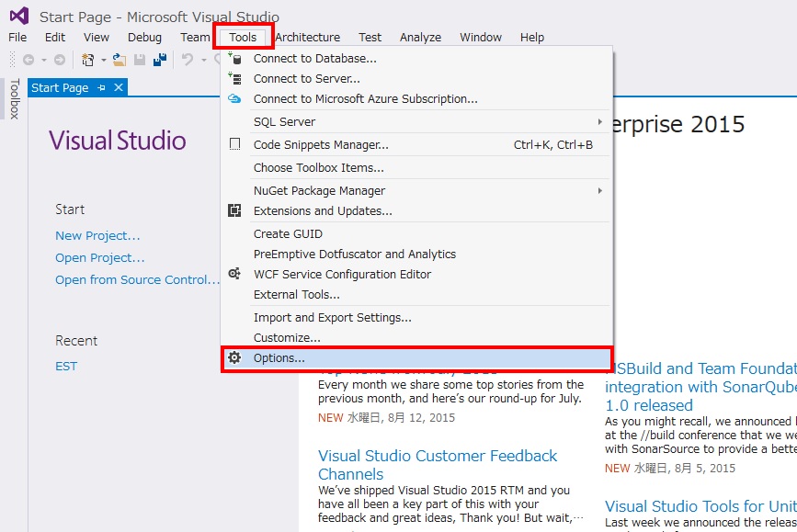This screenshot has width=797, height=532.
Task: Click Open from Source Control link
Action: click(x=137, y=280)
